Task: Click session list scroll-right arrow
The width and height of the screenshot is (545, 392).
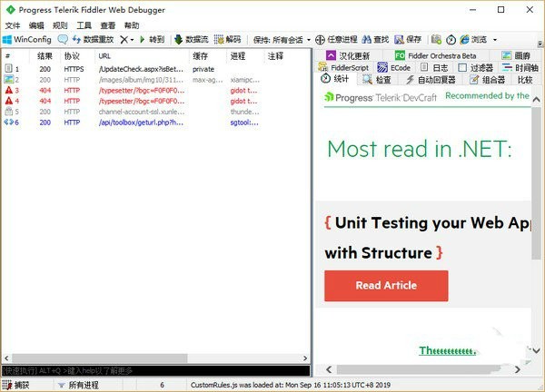Action: pos(305,358)
